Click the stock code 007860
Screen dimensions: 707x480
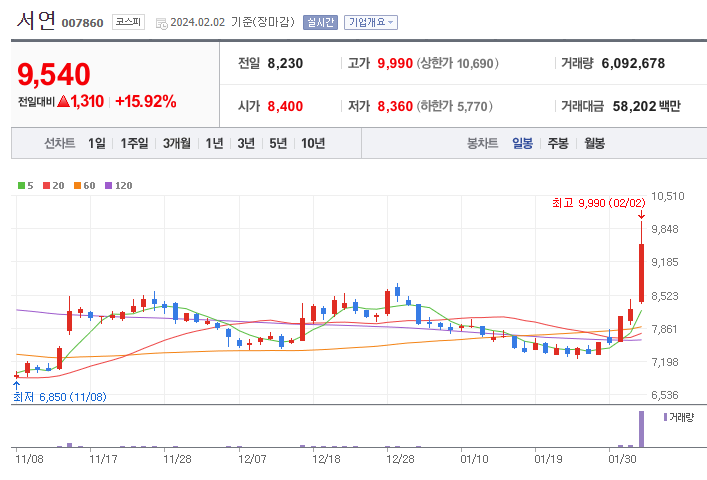83,23
